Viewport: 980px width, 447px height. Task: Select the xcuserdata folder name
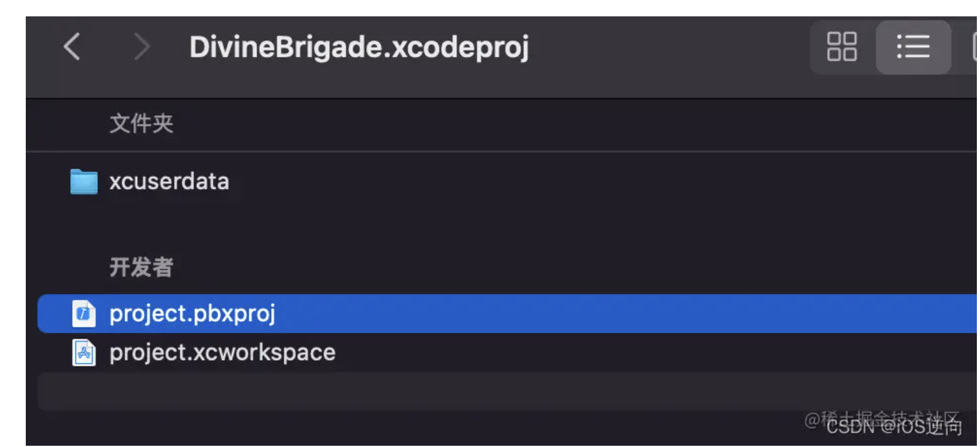coord(169,181)
